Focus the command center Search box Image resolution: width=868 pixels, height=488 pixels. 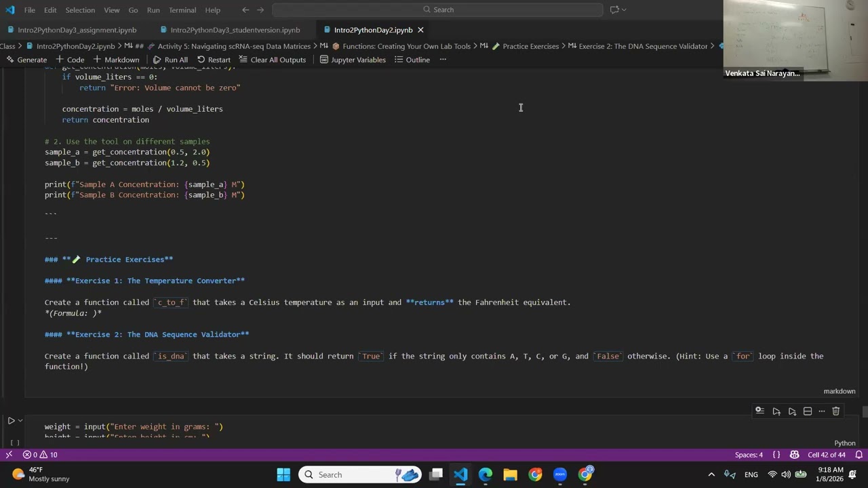[x=437, y=9]
